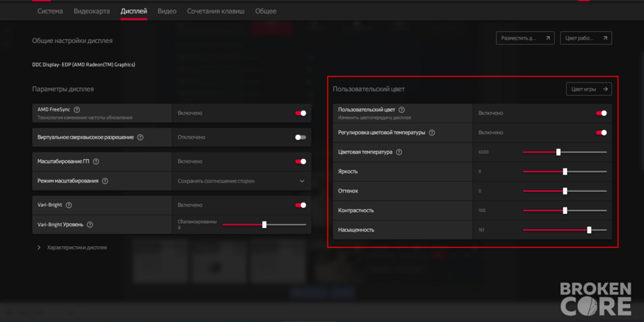Click the Vari-Bright Уровень slider track

[x=264, y=225]
